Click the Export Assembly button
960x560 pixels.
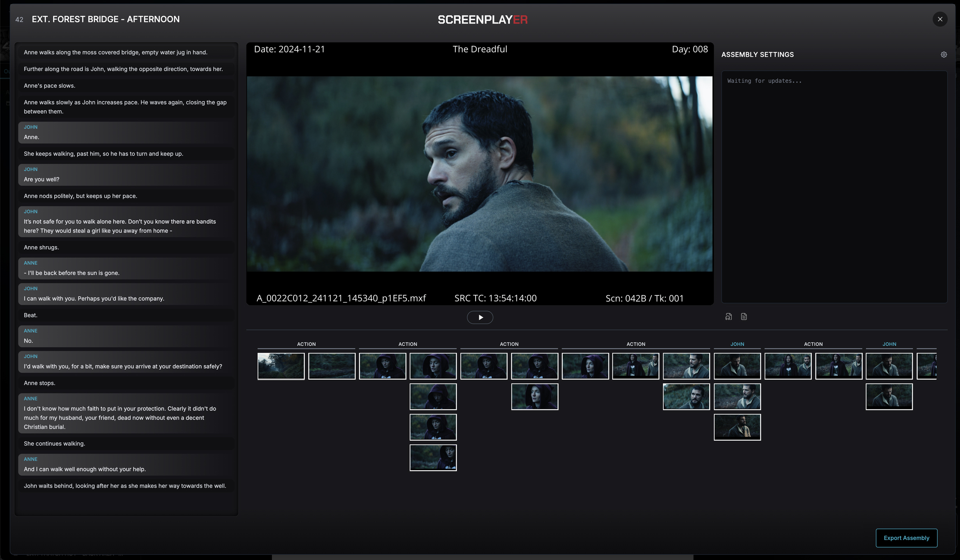[906, 538]
